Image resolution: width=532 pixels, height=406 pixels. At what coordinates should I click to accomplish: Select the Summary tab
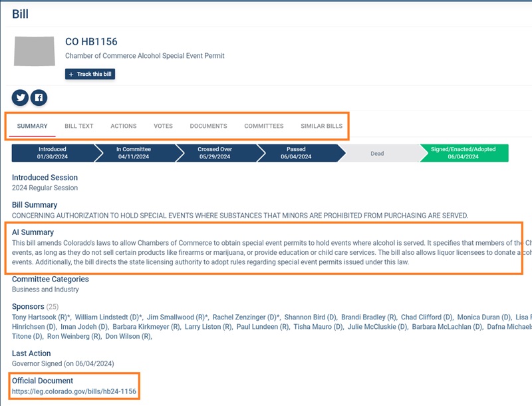(32, 126)
